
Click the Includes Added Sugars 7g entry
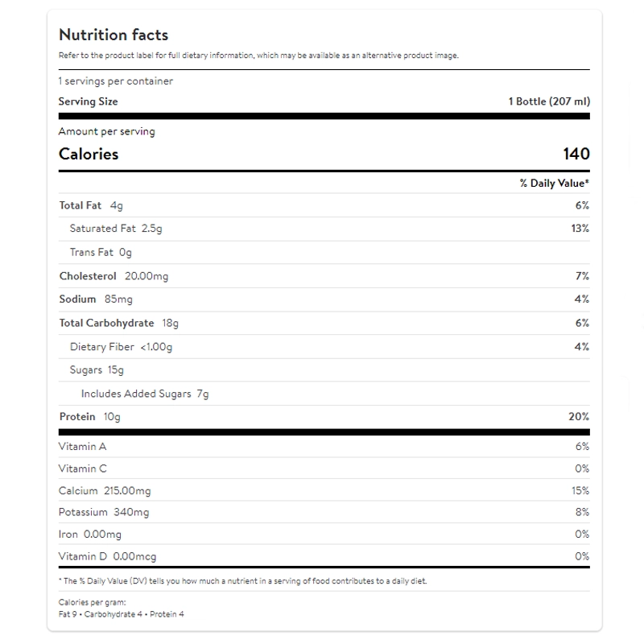point(145,394)
